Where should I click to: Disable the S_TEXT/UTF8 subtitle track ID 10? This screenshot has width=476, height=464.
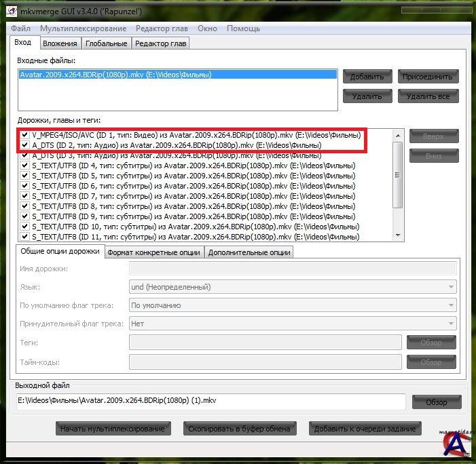[x=25, y=227]
